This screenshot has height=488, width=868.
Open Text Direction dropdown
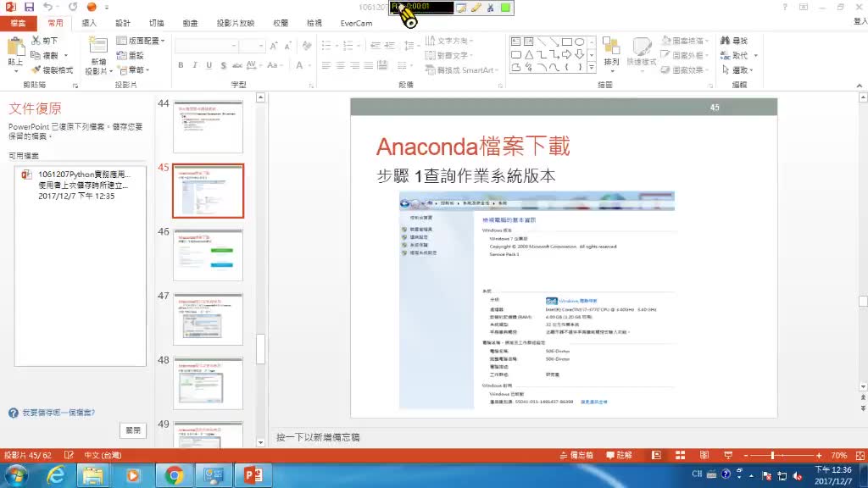click(449, 41)
